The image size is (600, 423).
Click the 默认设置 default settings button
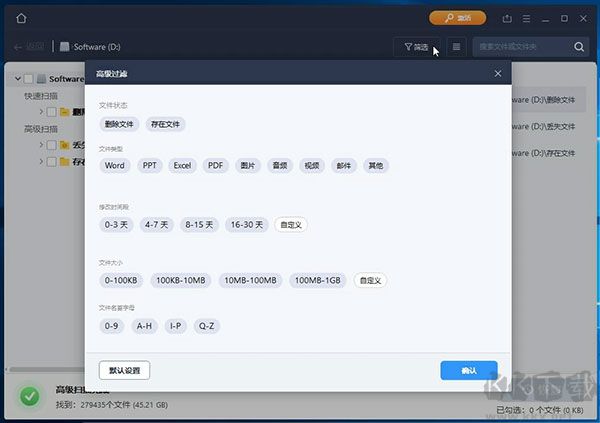pyautogui.click(x=125, y=370)
